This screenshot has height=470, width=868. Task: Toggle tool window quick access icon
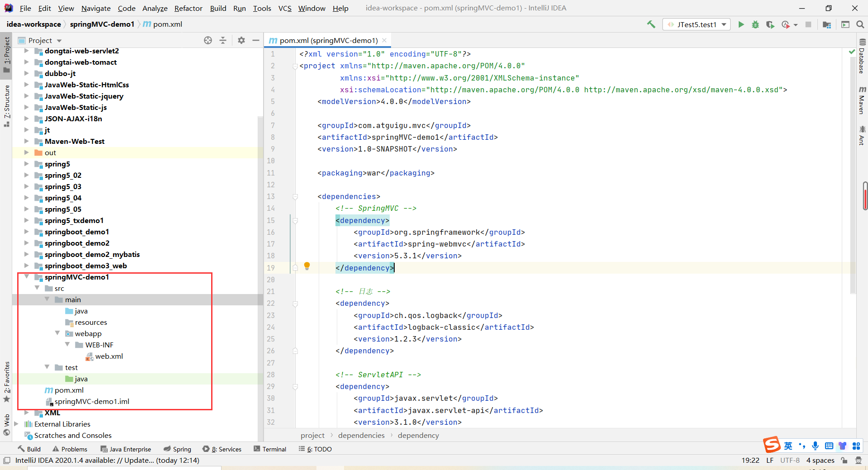point(6,461)
